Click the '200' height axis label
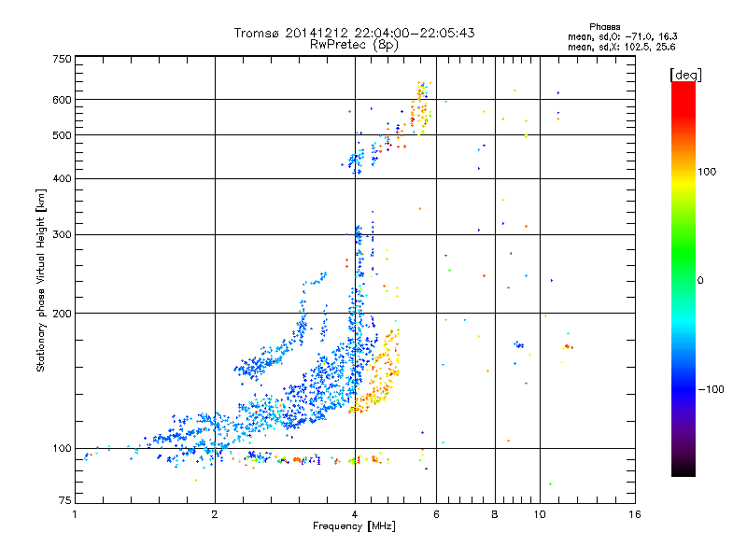This screenshot has height=560, width=747. [62, 314]
